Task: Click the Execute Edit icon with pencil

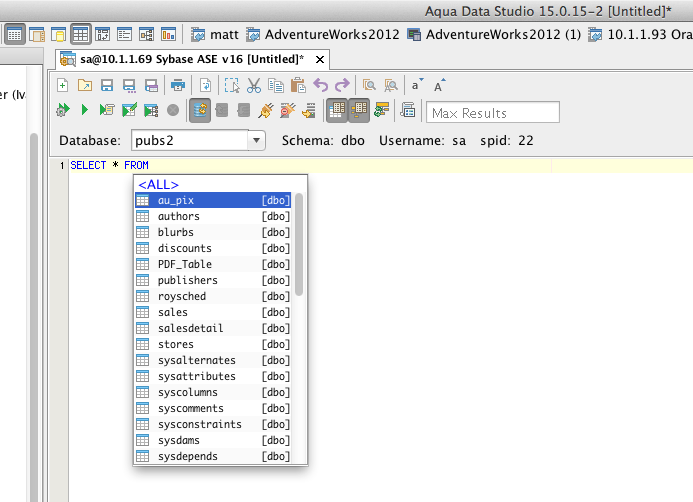Action: coord(129,110)
